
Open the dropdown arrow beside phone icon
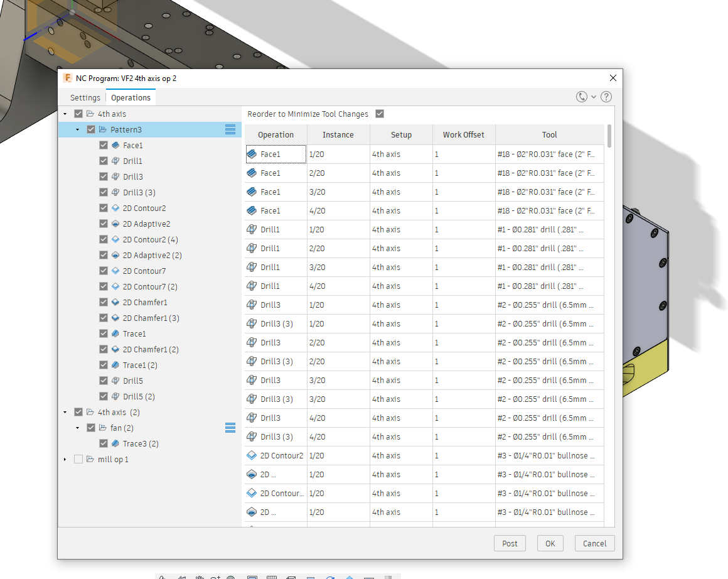pos(593,97)
